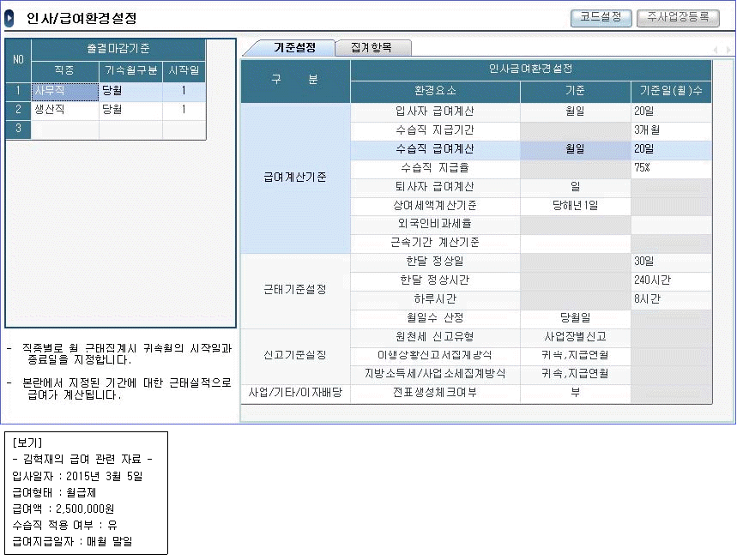Viewport: 737px width, 560px height.
Task: Click the 75% value for 수습직 지급율
Action: pos(671,168)
